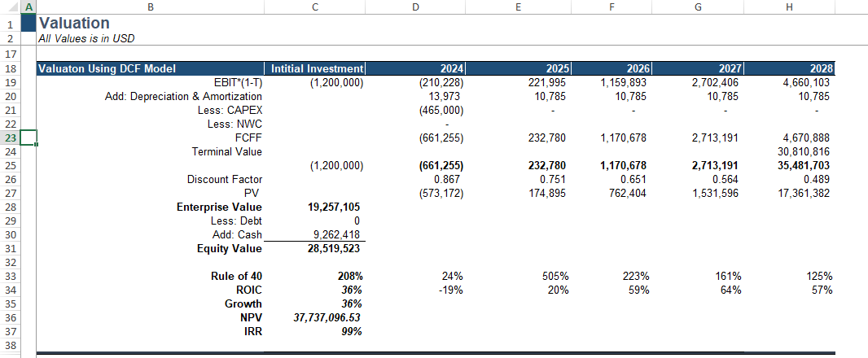Click the 'Growth' row label

243,303
